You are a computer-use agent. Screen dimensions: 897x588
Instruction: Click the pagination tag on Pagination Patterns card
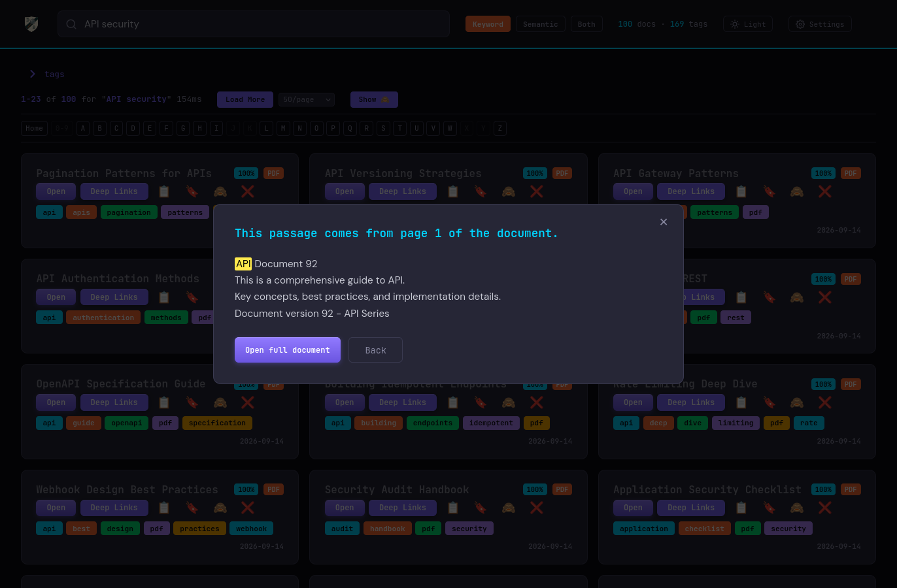pos(129,212)
